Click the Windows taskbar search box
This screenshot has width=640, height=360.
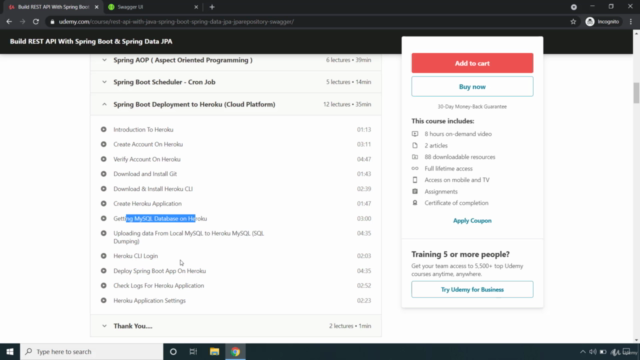(x=91, y=351)
